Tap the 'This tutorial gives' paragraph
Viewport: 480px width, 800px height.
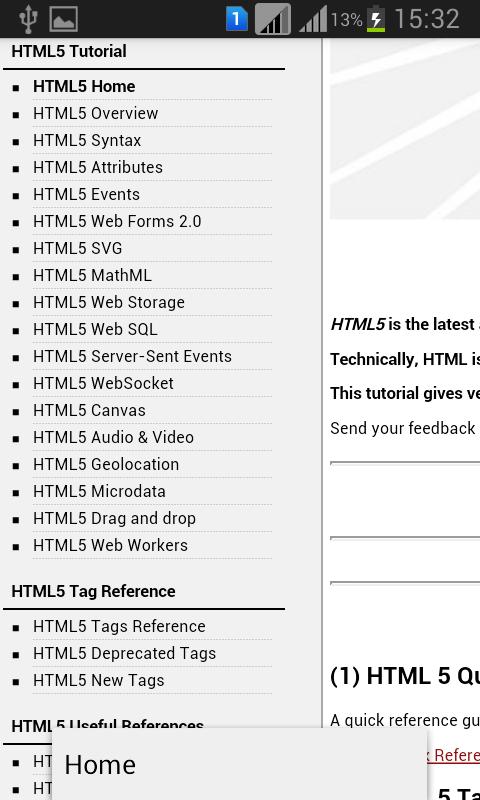point(405,393)
